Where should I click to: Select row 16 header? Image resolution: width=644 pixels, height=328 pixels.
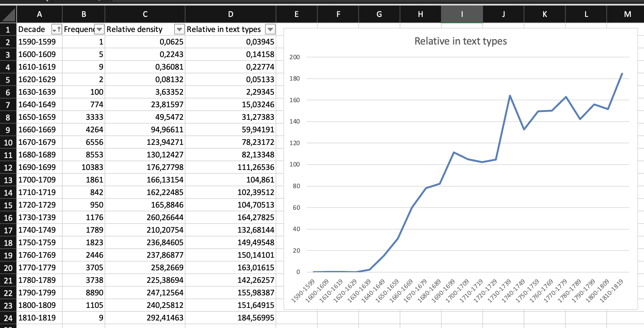(8, 218)
